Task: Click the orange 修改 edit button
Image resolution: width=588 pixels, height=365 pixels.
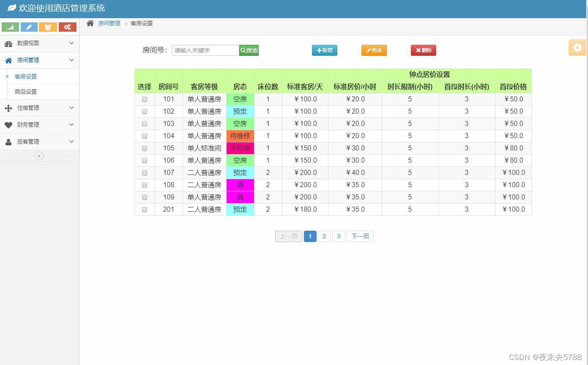Action: coord(374,50)
